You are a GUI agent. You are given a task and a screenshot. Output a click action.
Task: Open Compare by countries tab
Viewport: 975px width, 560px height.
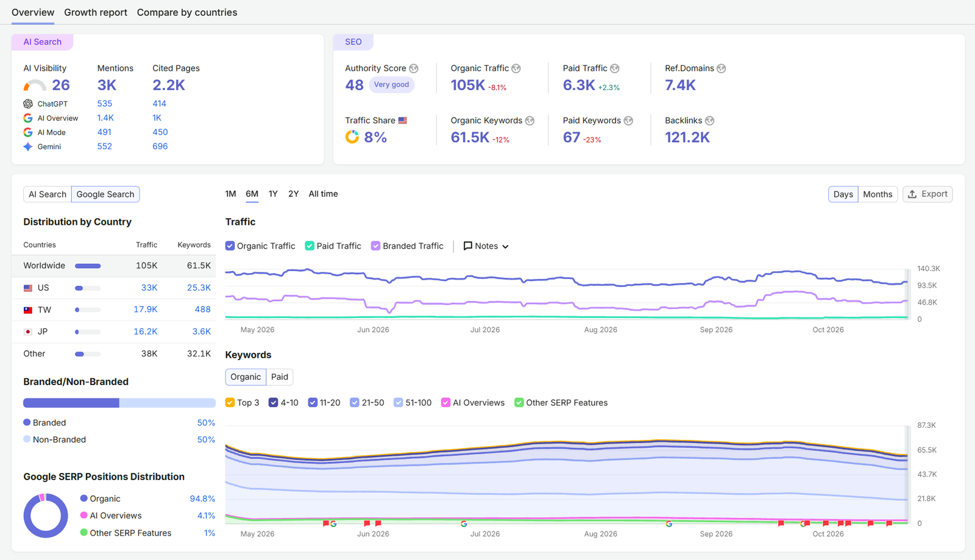[187, 12]
